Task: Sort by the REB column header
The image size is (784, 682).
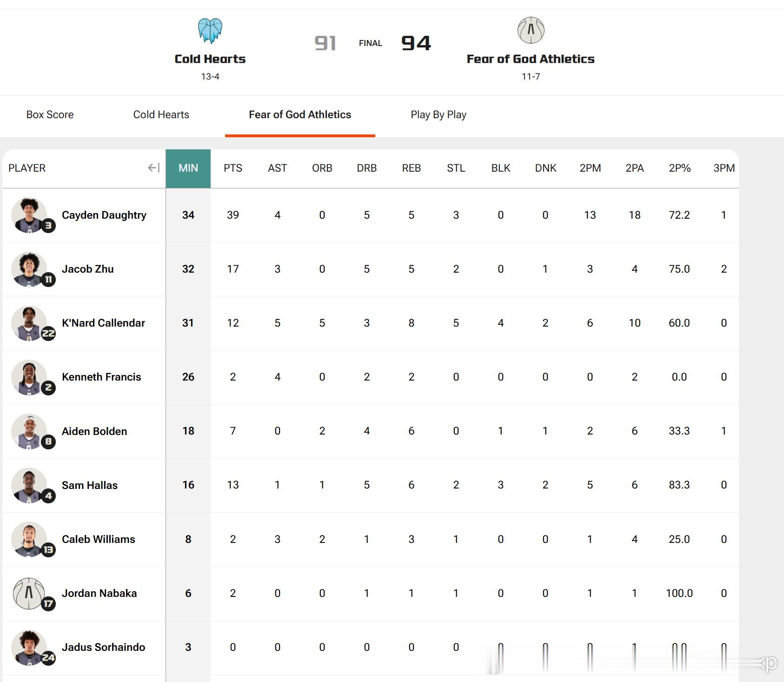Action: pyautogui.click(x=412, y=168)
